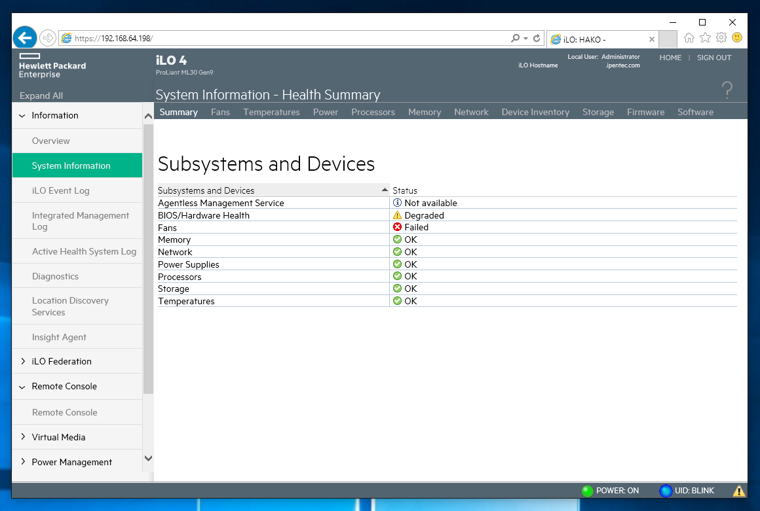Expand the Power Management section
Image resolution: width=760 pixels, height=511 pixels.
click(x=23, y=462)
